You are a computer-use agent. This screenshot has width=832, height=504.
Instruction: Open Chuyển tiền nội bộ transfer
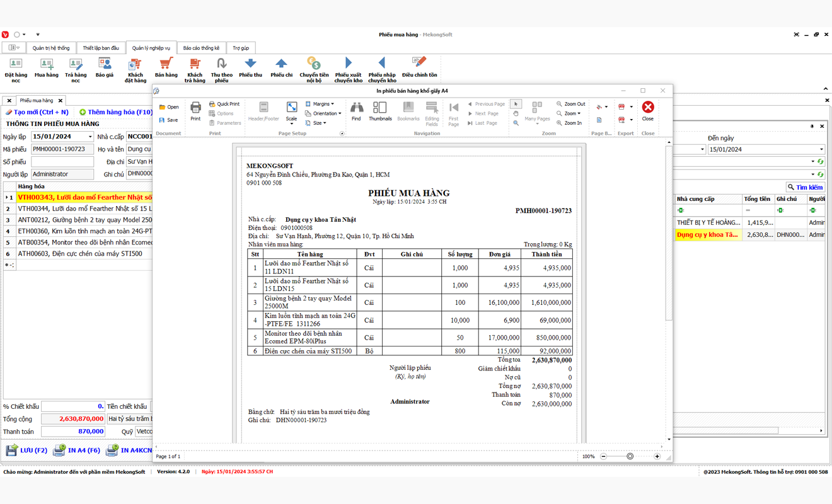click(x=314, y=70)
